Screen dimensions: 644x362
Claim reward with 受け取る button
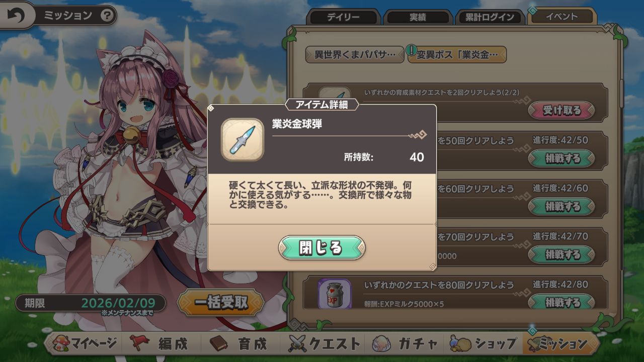tap(561, 110)
